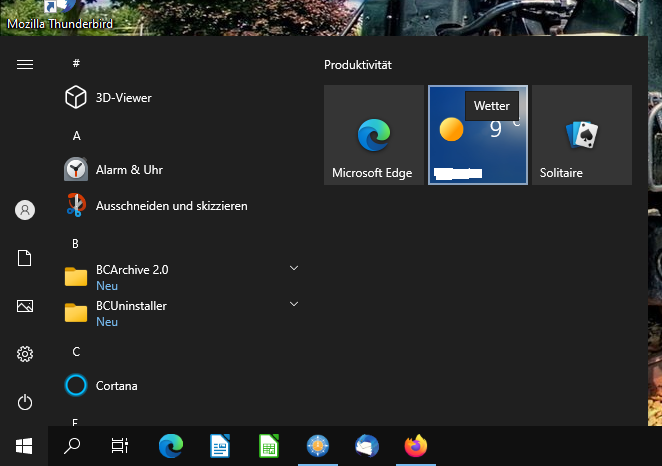This screenshot has height=466, width=662.
Task: Open taskbar Search magnifier
Action: click(72, 446)
